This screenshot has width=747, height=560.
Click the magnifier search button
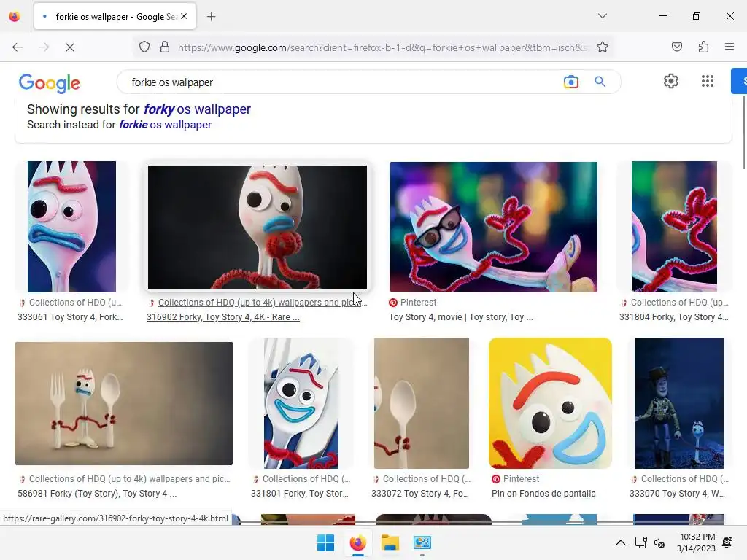pyautogui.click(x=600, y=82)
